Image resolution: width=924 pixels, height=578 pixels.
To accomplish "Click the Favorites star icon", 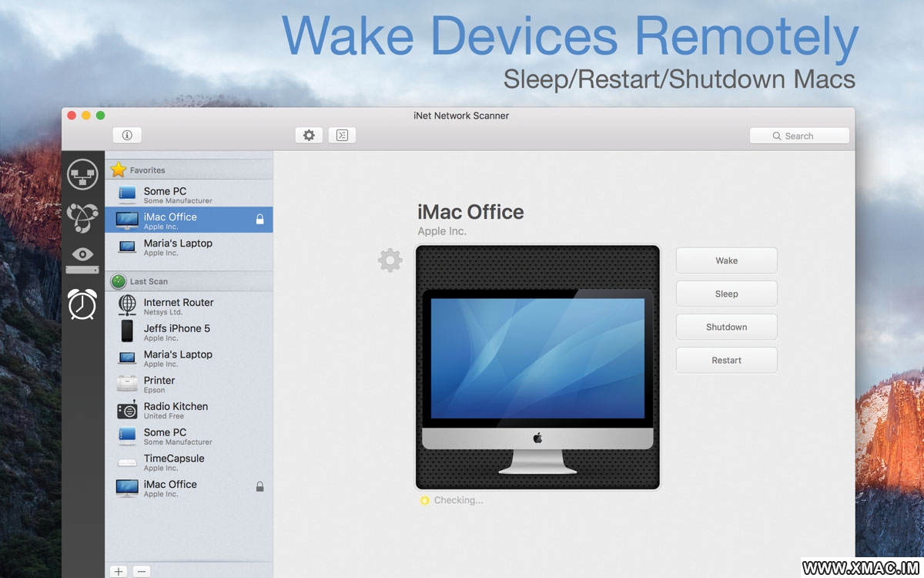I will (x=118, y=170).
